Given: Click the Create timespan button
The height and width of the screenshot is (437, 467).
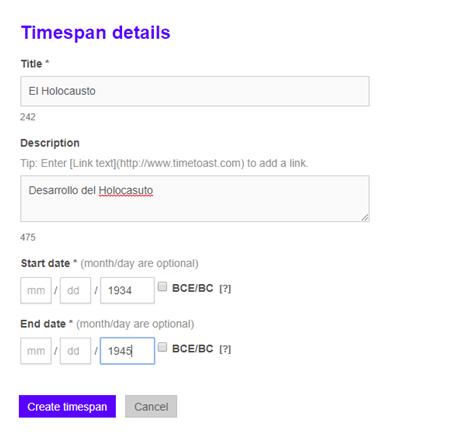Looking at the screenshot, I should [x=67, y=406].
